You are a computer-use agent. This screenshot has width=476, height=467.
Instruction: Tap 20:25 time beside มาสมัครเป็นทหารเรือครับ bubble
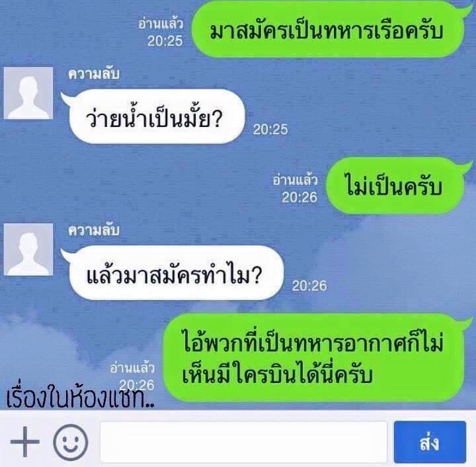pyautogui.click(x=165, y=41)
